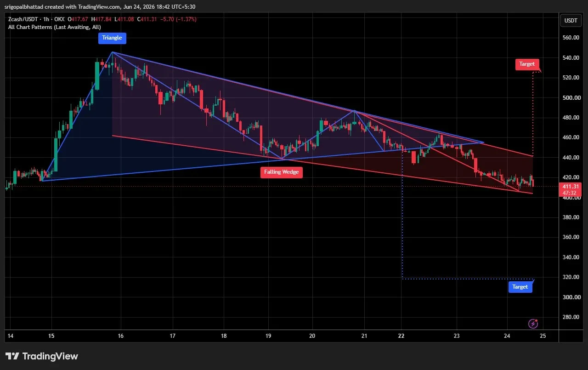Viewport: 588px width, 370px height.
Task: Click the 520.00 price axis label
Action: coord(572,78)
